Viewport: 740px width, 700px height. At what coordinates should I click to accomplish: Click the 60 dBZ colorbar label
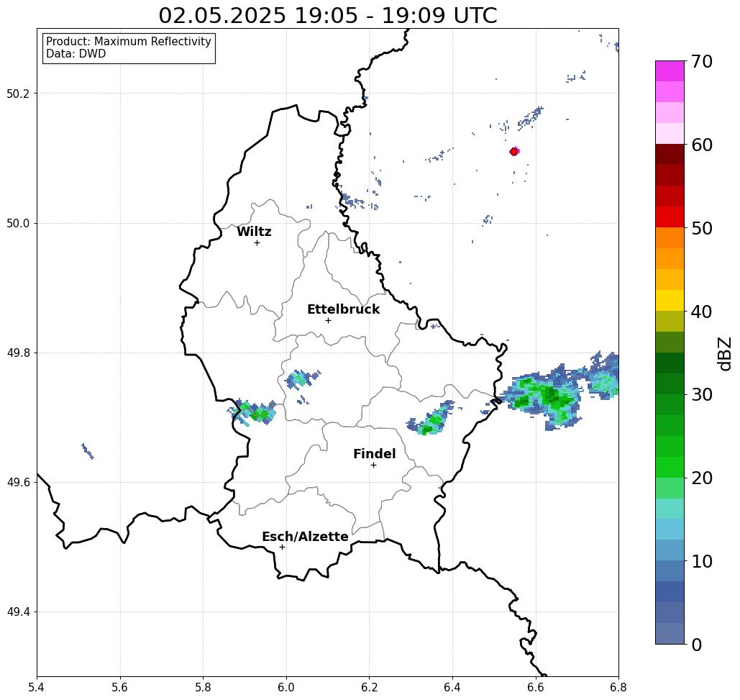[702, 145]
